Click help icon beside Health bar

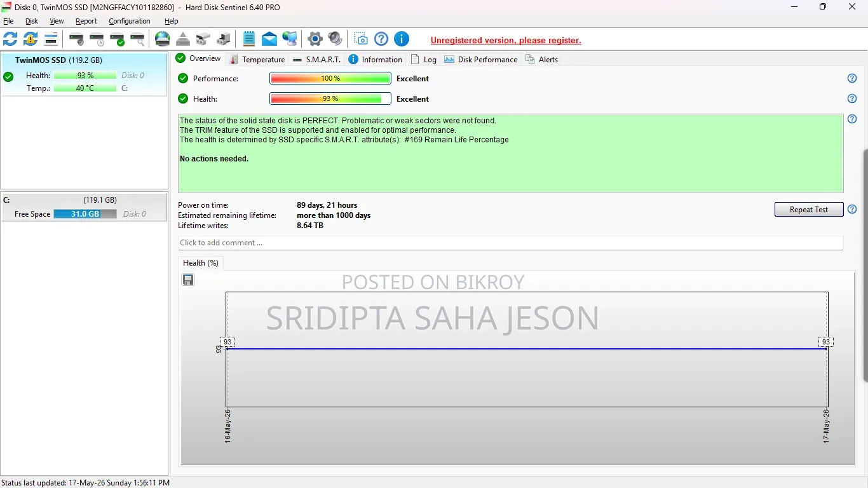pyautogui.click(x=852, y=98)
